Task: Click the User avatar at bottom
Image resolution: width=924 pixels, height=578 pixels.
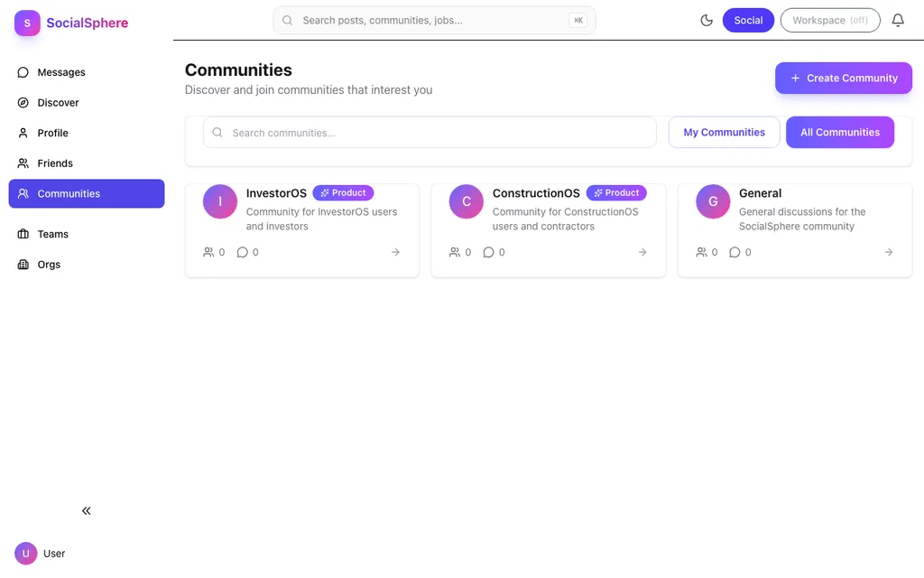Action: pyautogui.click(x=26, y=554)
